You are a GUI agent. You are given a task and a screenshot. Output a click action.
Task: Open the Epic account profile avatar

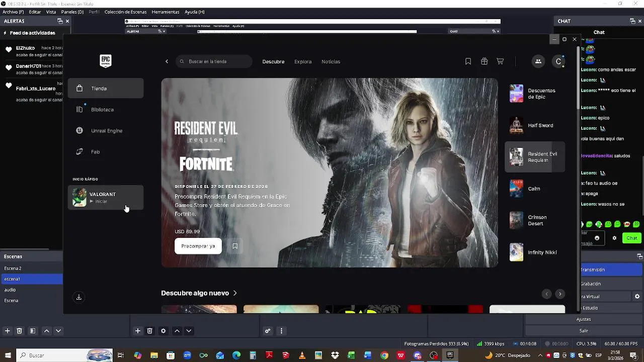[x=558, y=61]
